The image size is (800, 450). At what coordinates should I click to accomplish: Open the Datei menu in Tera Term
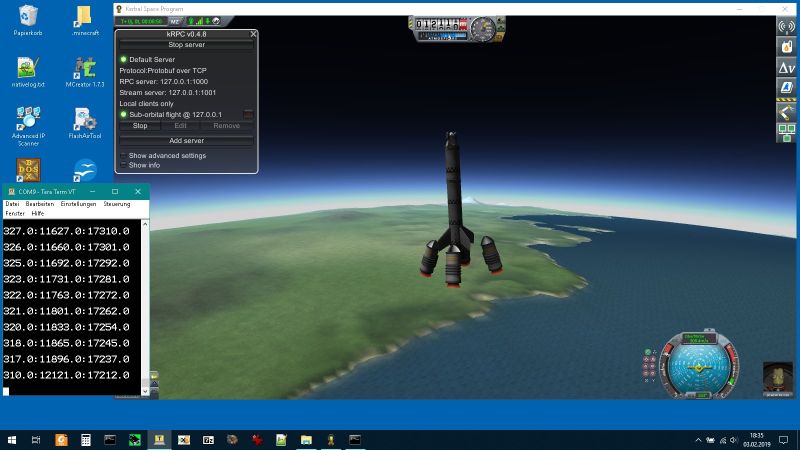click(x=12, y=204)
